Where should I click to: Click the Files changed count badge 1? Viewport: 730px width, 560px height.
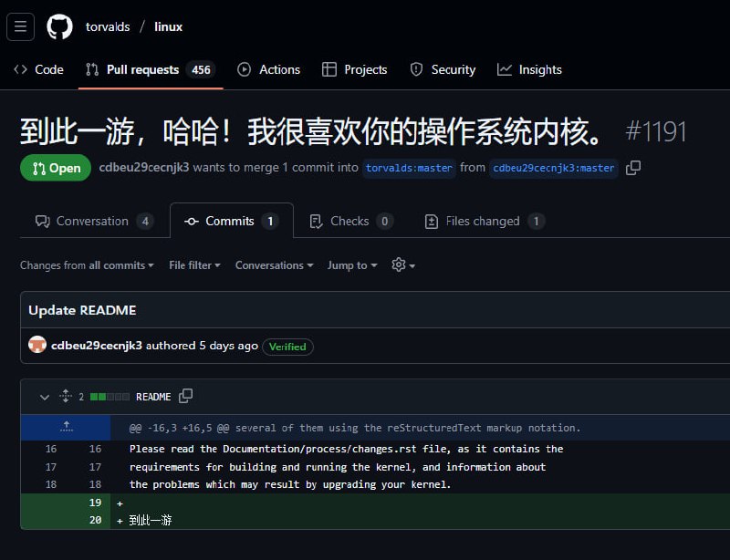(537, 221)
